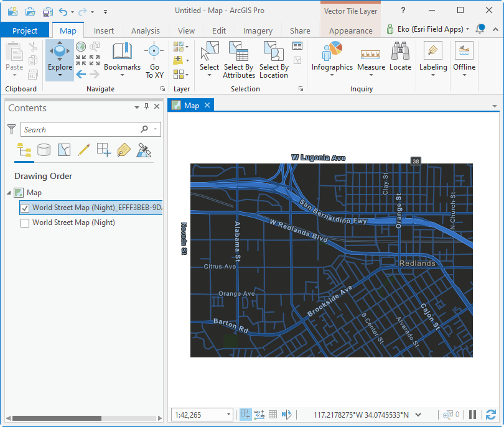This screenshot has width=504, height=427.
Task: Open the notifications bell
Action: pos(480,29)
